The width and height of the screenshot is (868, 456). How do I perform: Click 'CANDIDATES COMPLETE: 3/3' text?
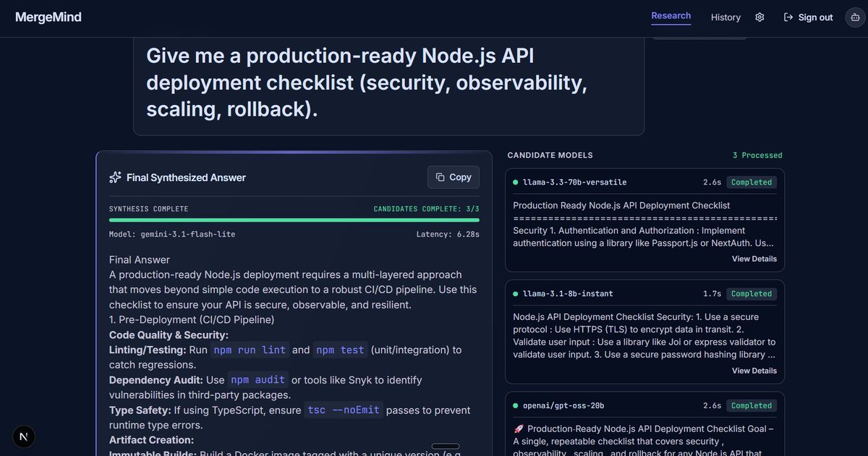(426, 209)
